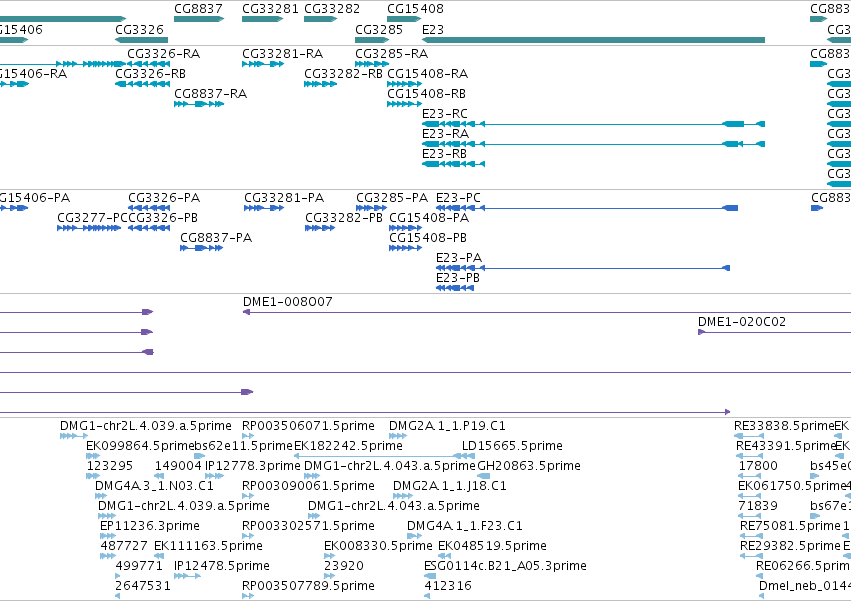Image resolution: width=851 pixels, height=601 pixels.
Task: Open EST DMG2A1_1.P19.C1
Action: pyautogui.click(x=398, y=436)
